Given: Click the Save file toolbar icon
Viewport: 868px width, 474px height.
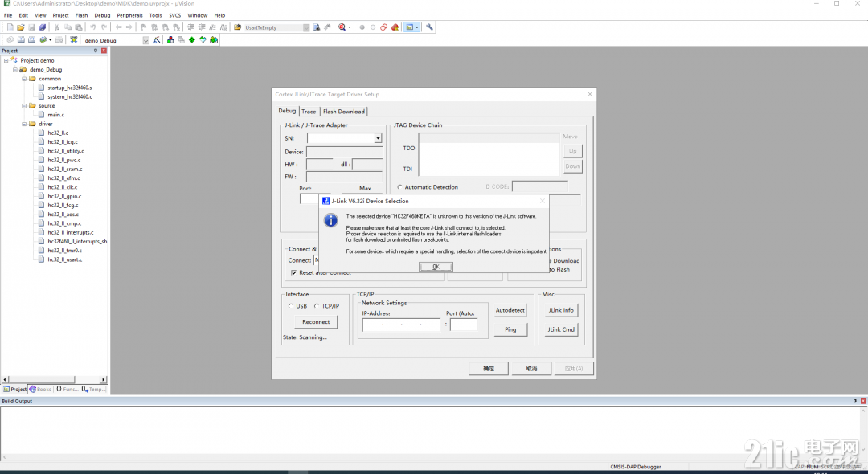Looking at the screenshot, I should click(31, 27).
